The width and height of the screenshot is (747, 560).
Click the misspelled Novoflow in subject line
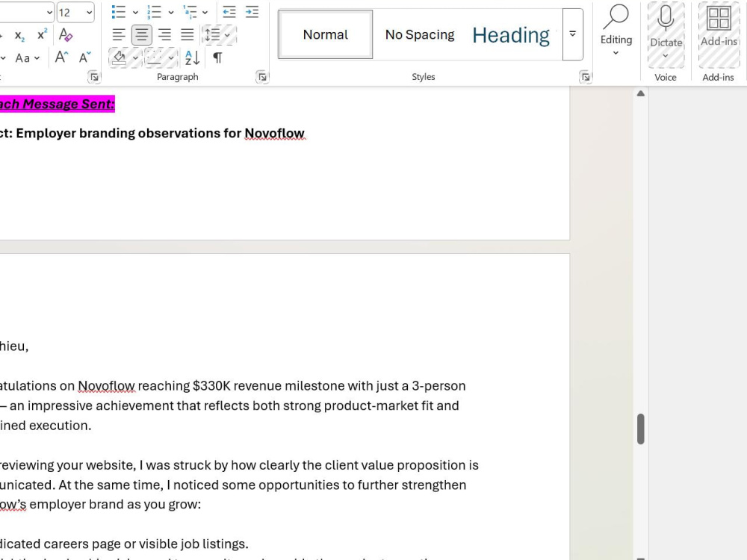pyautogui.click(x=274, y=134)
